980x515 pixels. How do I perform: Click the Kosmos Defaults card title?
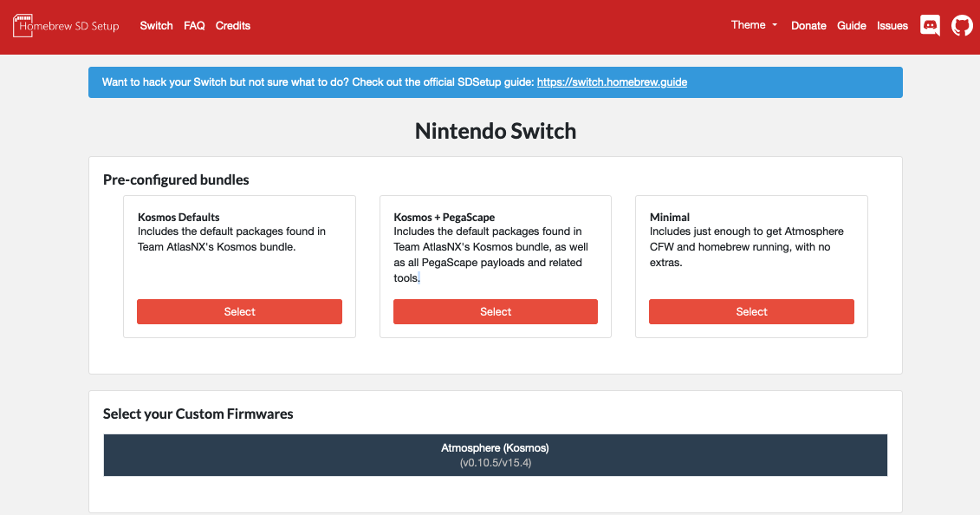click(x=178, y=217)
